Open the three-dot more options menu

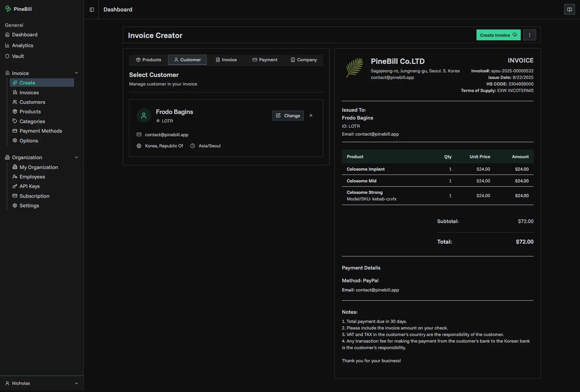[530, 35]
